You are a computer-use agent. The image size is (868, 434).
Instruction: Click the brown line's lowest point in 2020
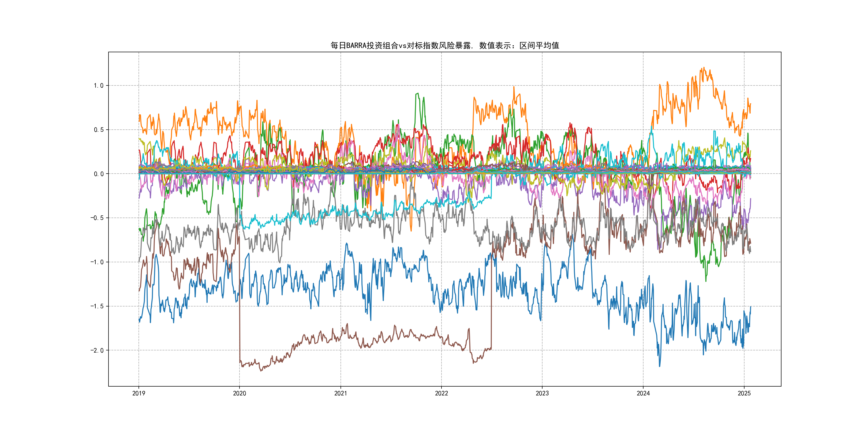pos(261,371)
